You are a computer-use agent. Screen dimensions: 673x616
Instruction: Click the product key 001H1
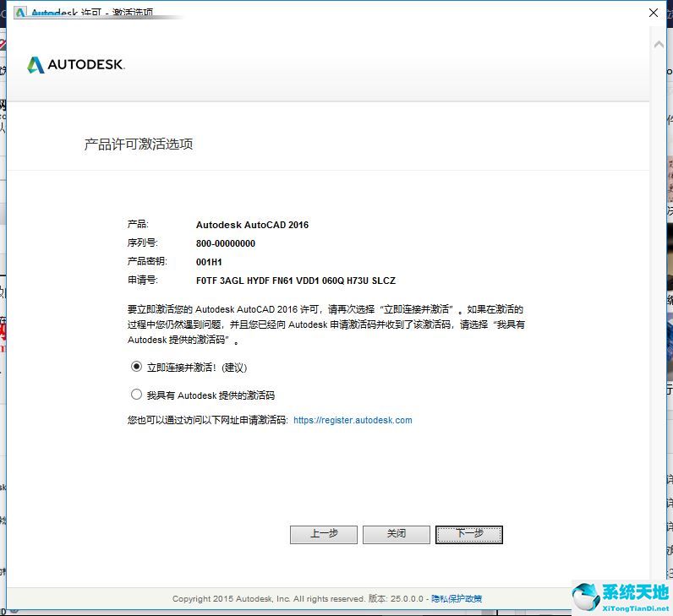click(x=209, y=262)
